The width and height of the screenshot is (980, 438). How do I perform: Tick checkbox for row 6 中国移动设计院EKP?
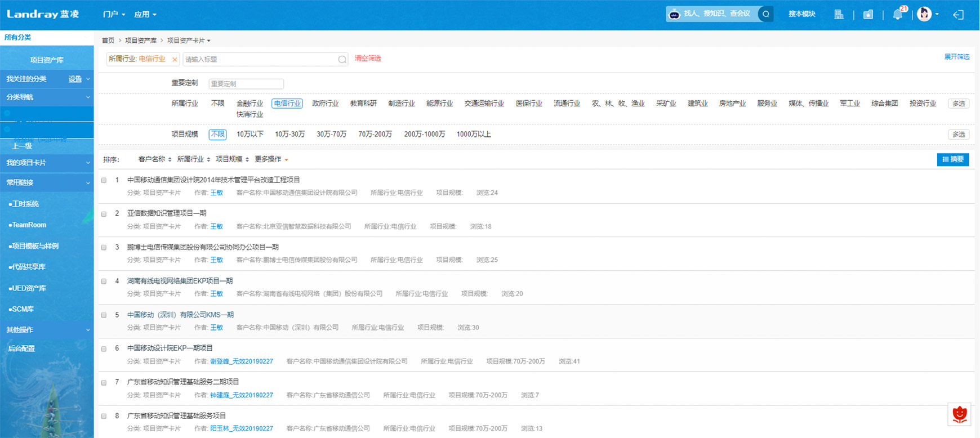coord(104,348)
